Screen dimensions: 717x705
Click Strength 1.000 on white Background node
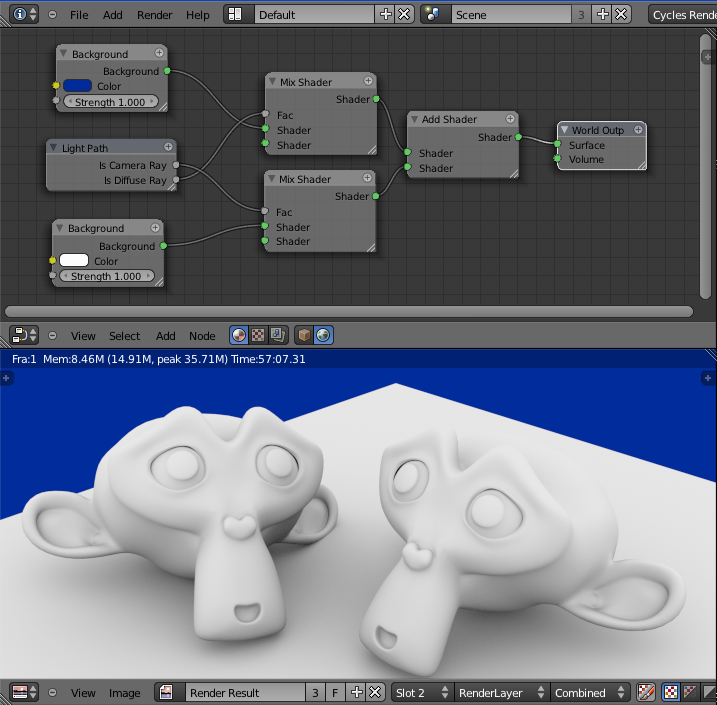tap(107, 276)
